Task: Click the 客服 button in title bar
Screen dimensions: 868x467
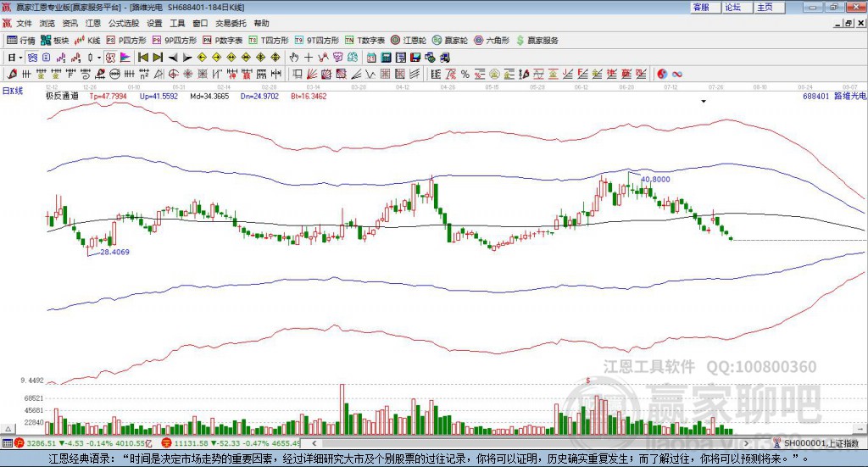Action: [705, 7]
